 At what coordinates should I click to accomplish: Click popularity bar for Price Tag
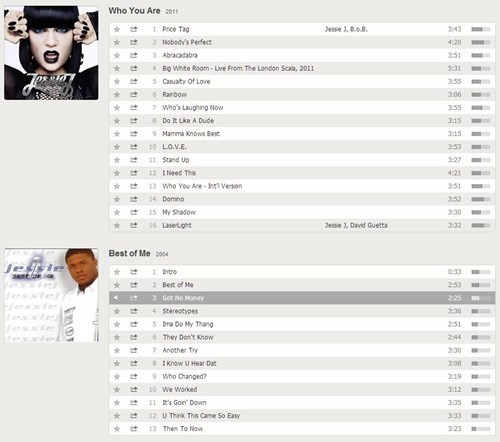[481, 29]
